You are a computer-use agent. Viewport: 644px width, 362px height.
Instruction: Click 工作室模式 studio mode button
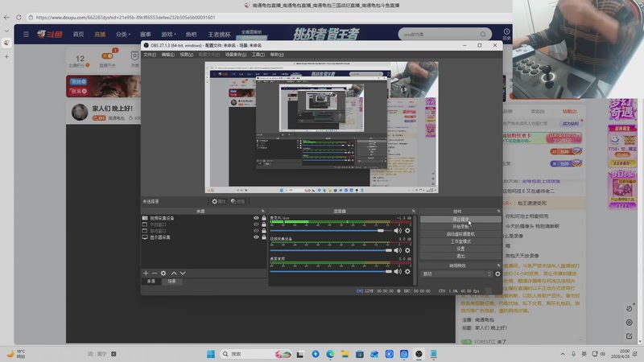coord(460,241)
